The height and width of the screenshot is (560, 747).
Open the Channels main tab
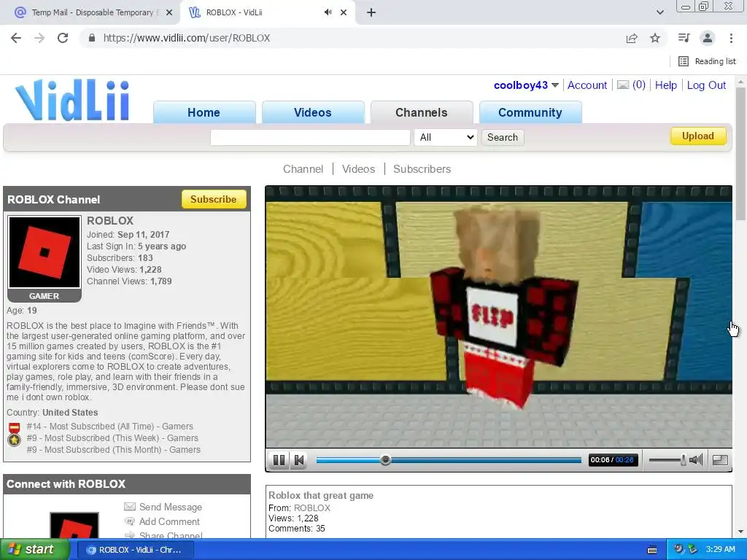pos(422,112)
